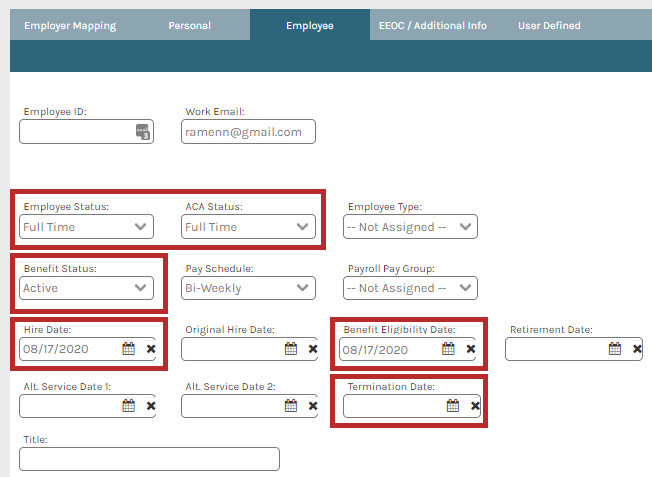Click the Employee ID generator icon

143,132
